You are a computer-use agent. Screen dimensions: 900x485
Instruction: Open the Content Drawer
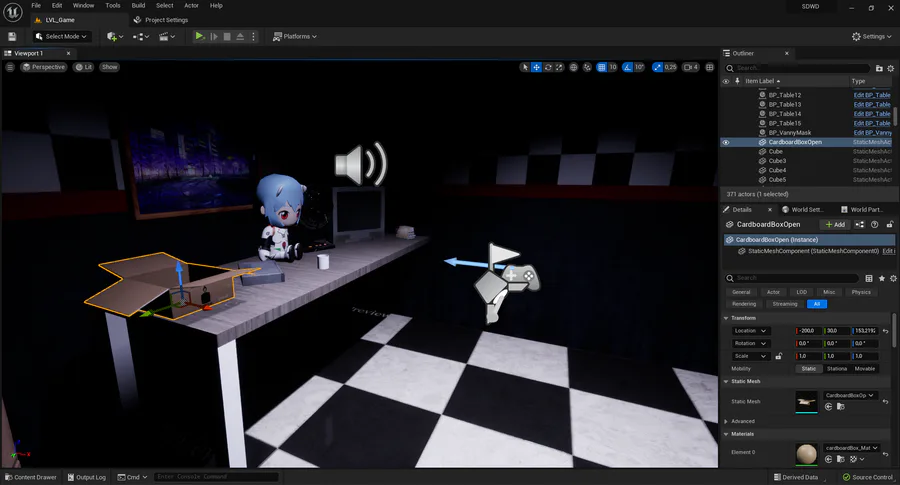pyautogui.click(x=30, y=477)
